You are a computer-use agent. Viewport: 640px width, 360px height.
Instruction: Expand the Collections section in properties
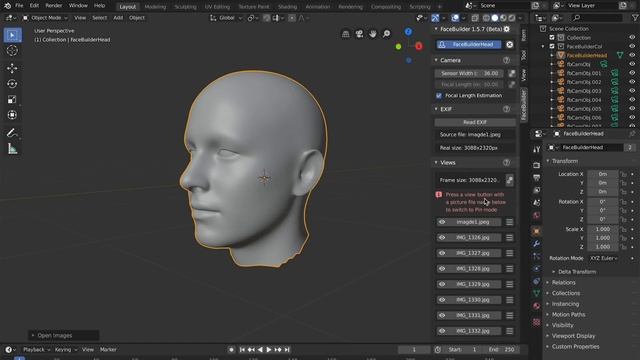[566, 293]
